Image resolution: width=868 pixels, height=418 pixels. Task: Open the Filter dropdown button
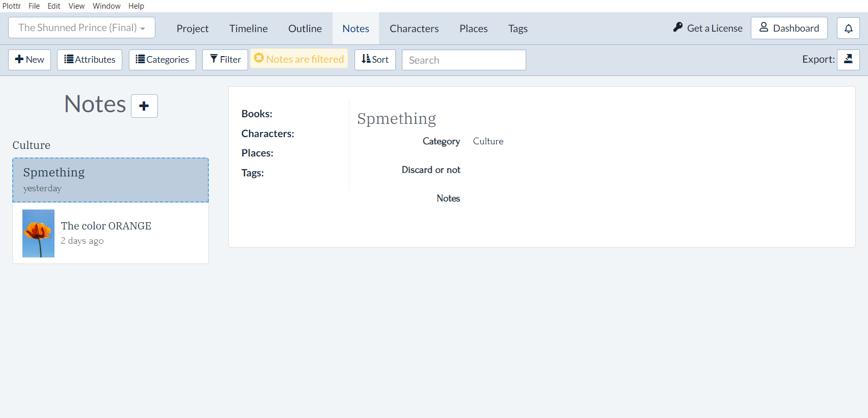(x=225, y=60)
